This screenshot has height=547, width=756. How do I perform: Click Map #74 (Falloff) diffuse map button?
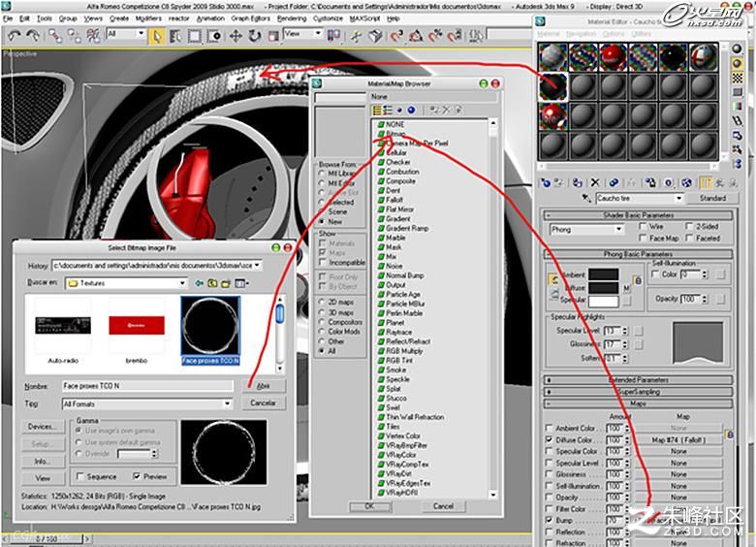point(678,440)
